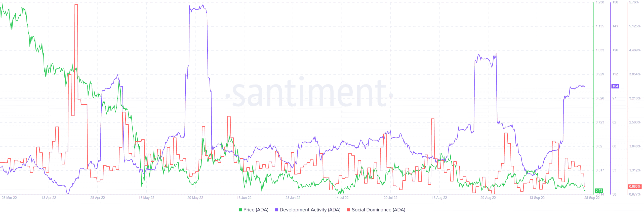644x218 pixels.
Task: Click the 53 development activity axis value
Action: (x=614, y=170)
